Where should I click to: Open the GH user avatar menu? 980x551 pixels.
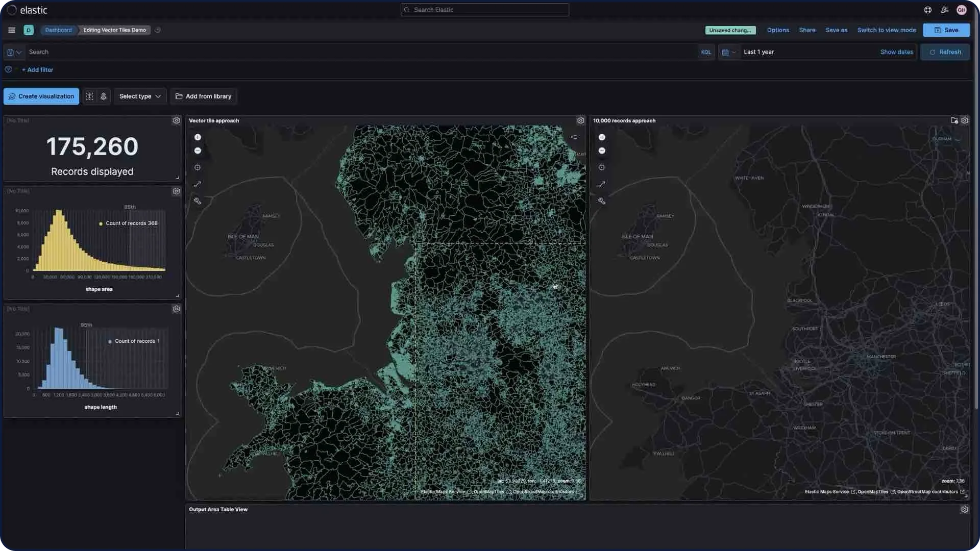point(961,10)
